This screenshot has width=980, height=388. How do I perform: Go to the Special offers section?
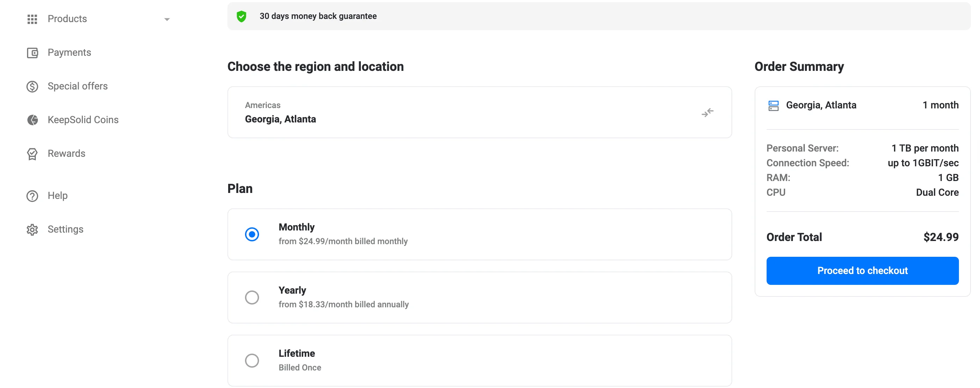click(x=78, y=86)
